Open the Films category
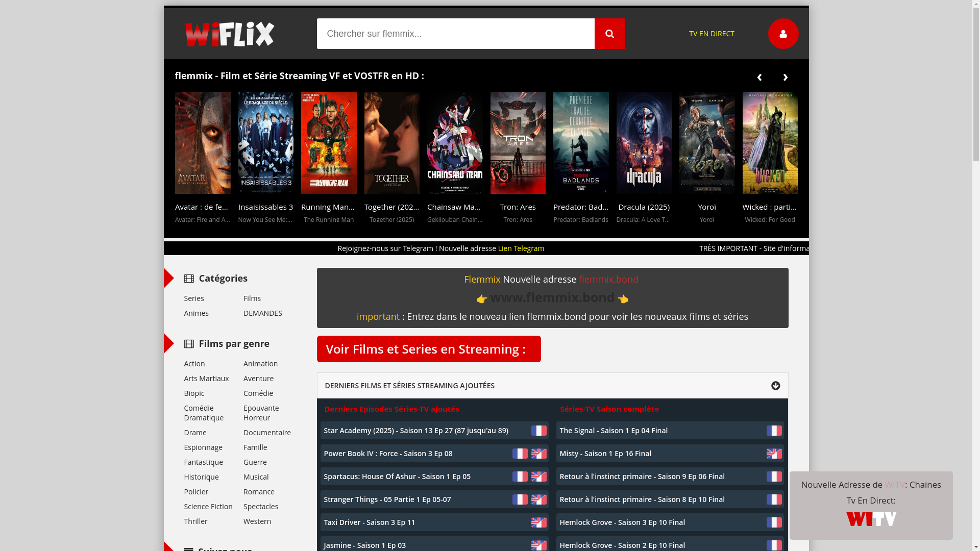This screenshot has width=980, height=551. tap(252, 298)
